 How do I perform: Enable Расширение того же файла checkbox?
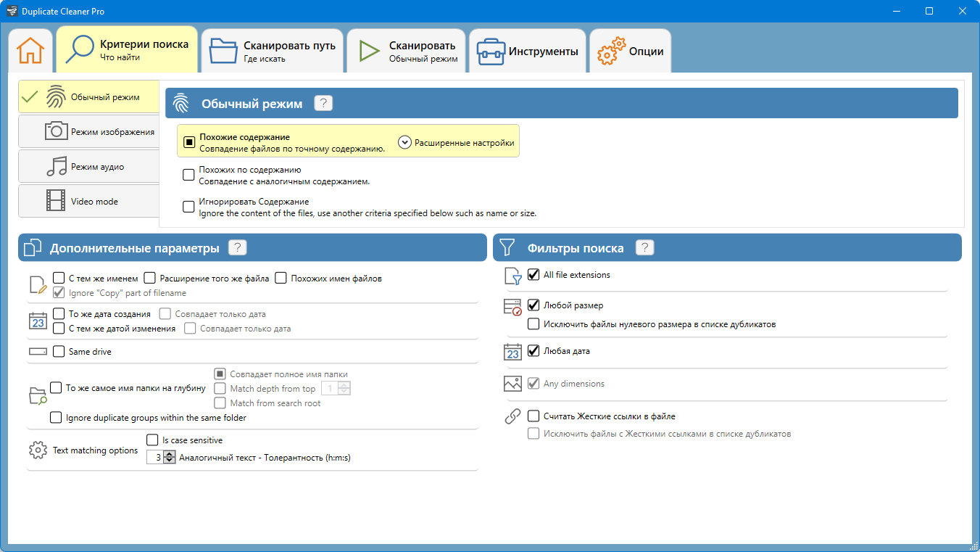(150, 278)
